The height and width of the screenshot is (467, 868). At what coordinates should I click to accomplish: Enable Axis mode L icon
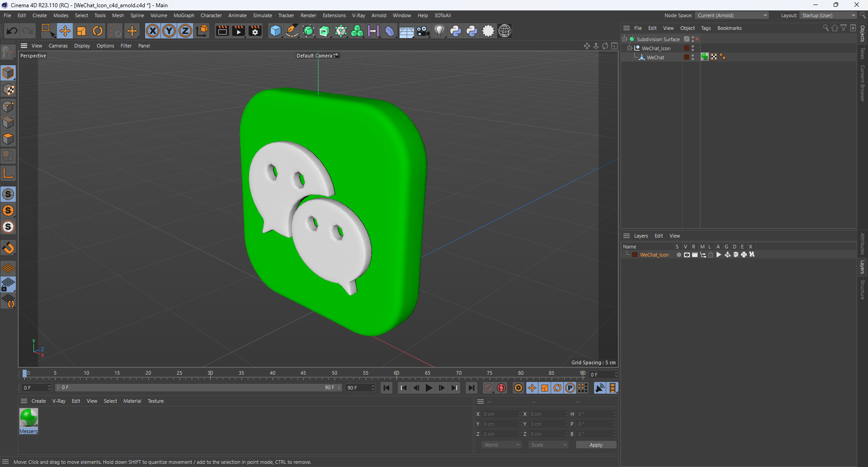click(8, 173)
